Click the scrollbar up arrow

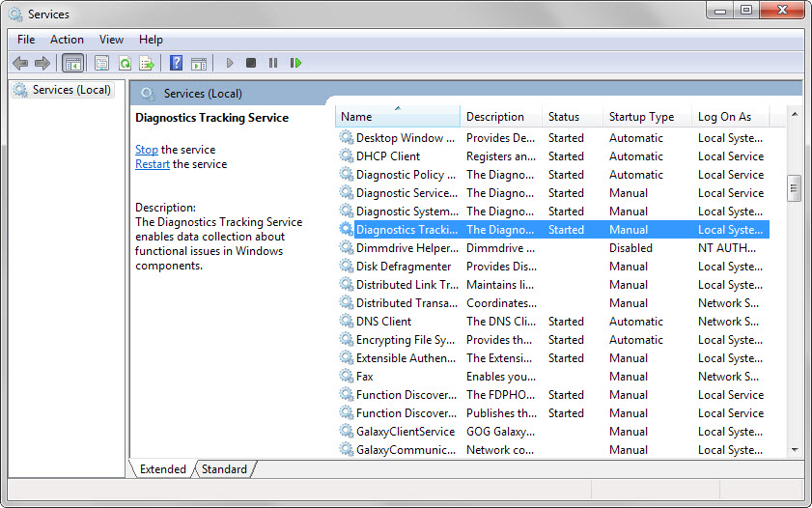795,114
